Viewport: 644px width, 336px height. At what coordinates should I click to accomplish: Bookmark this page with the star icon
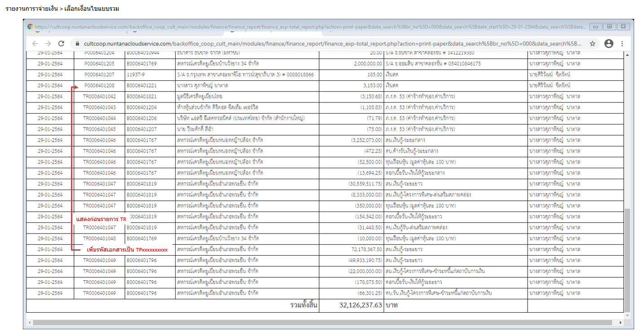click(592, 44)
